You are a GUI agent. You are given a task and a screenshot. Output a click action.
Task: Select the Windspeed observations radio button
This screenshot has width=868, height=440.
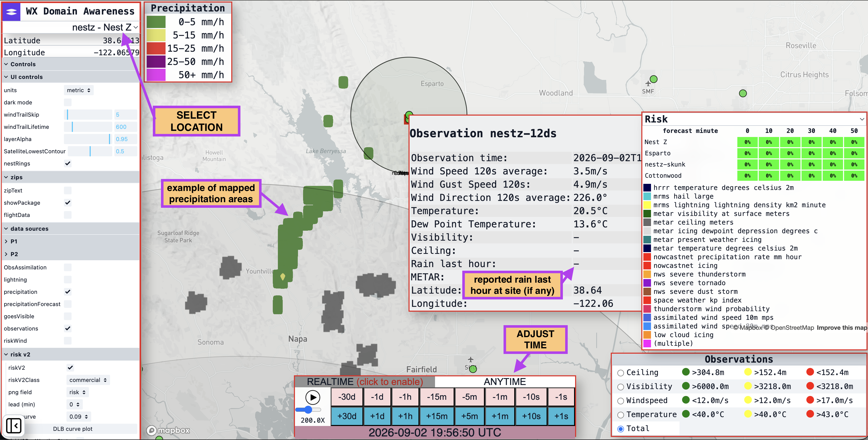point(621,401)
